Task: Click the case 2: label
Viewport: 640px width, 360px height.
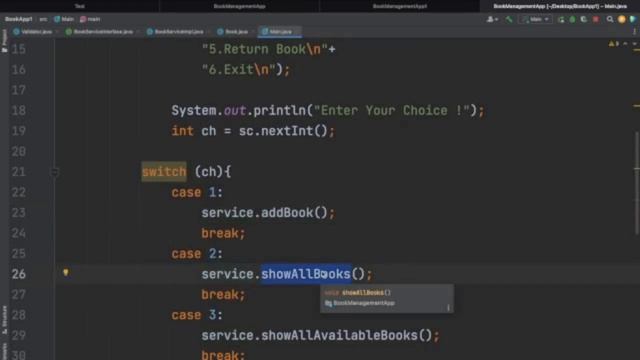Action: [x=197, y=253]
